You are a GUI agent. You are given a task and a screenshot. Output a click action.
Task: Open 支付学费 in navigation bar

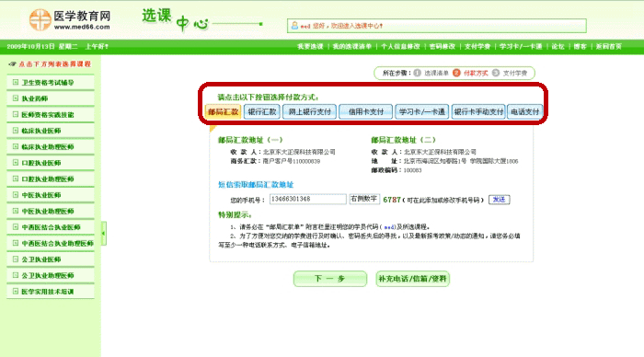[477, 46]
